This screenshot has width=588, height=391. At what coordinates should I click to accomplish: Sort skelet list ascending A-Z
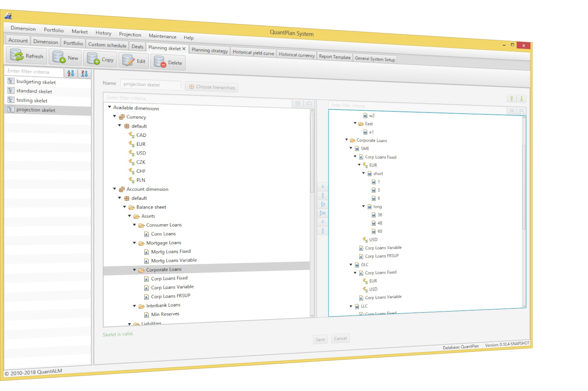[x=71, y=73]
